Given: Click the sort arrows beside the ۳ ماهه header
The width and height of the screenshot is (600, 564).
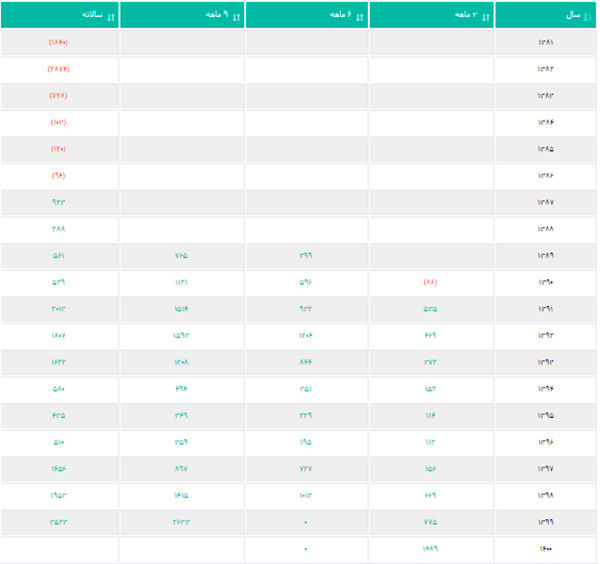Looking at the screenshot, I should coord(486,17).
